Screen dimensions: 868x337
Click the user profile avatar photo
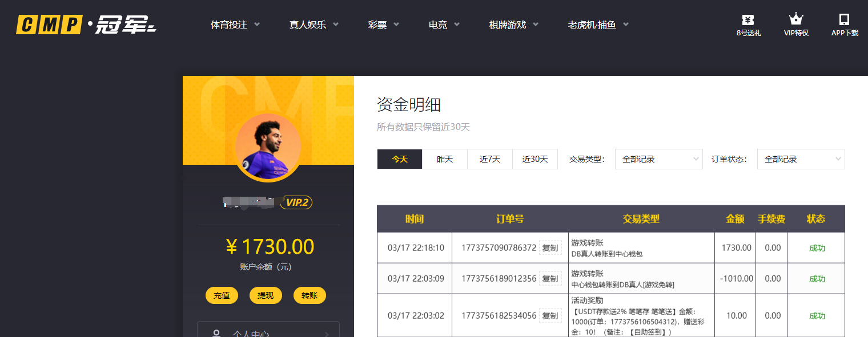point(268,145)
